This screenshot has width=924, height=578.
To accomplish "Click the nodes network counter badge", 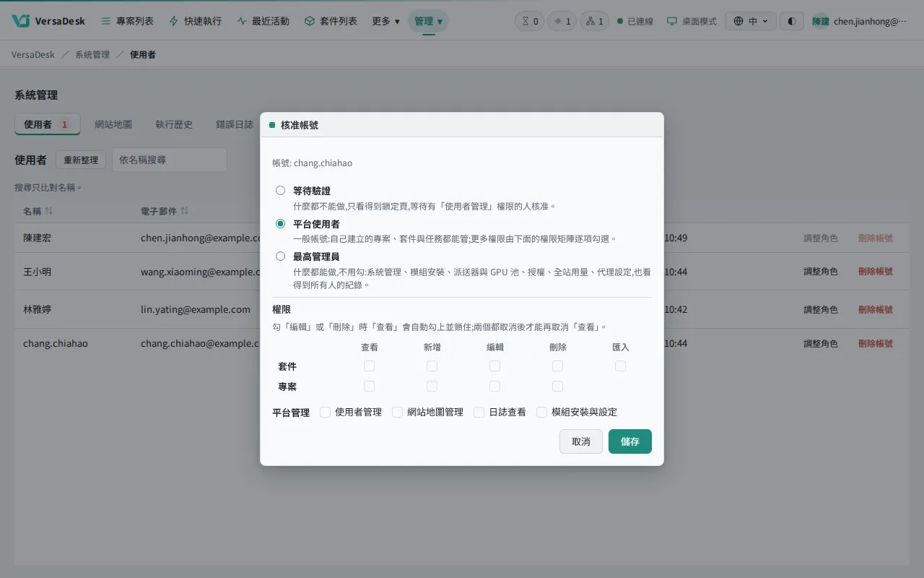I will (x=595, y=21).
